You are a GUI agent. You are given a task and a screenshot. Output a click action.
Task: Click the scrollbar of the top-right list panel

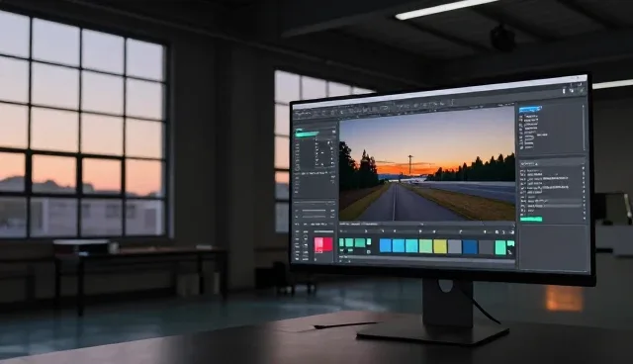click(583, 128)
